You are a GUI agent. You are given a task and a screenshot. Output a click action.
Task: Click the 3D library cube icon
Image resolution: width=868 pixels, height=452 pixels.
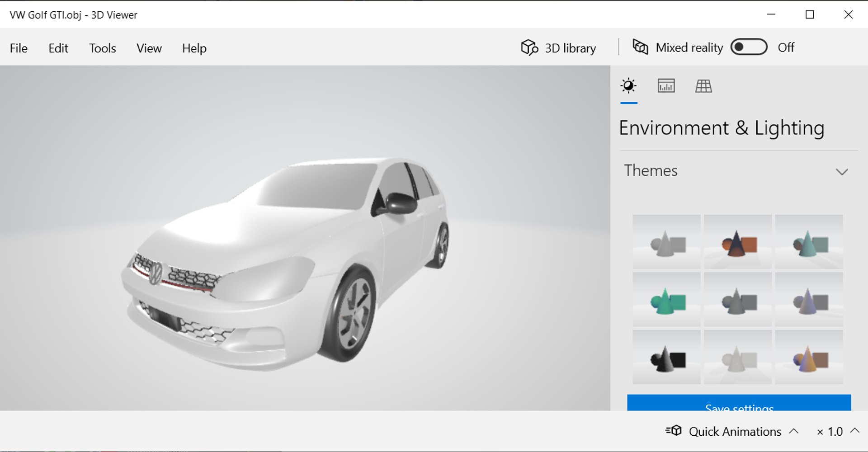(x=529, y=47)
